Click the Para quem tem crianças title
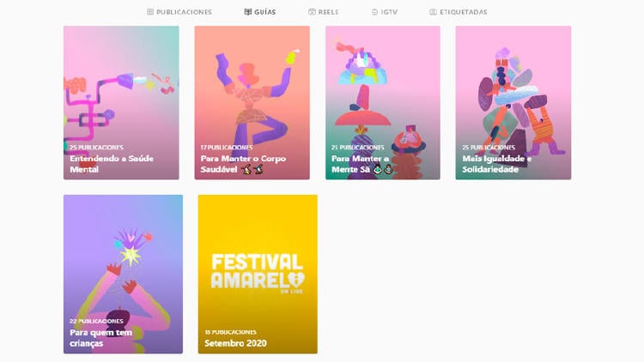This screenshot has height=362, width=644. pos(100,338)
